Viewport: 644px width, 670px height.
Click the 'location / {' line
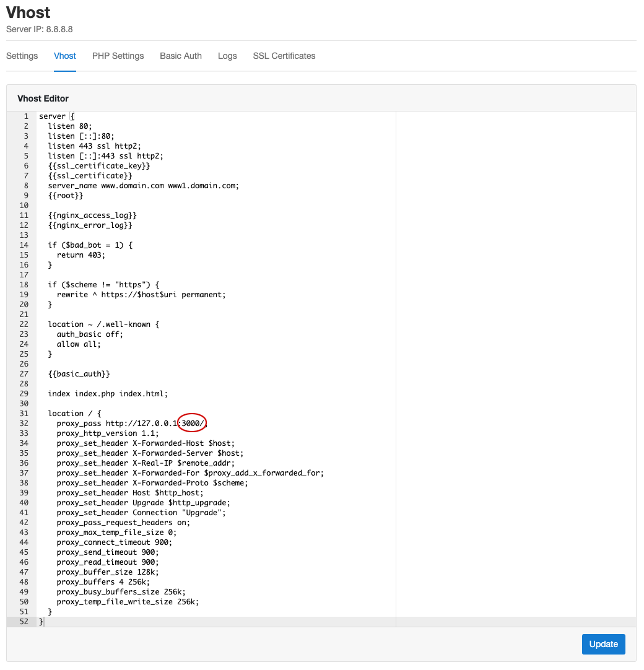(x=74, y=413)
